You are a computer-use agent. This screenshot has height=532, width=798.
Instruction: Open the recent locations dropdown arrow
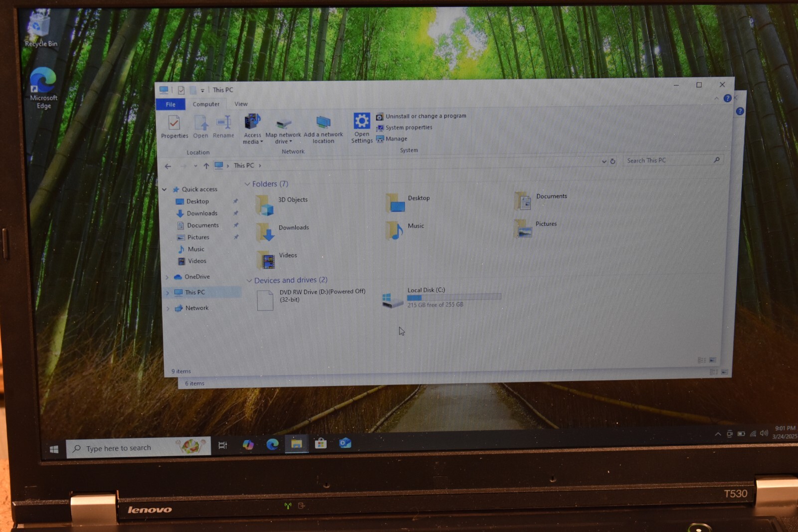[196, 166]
